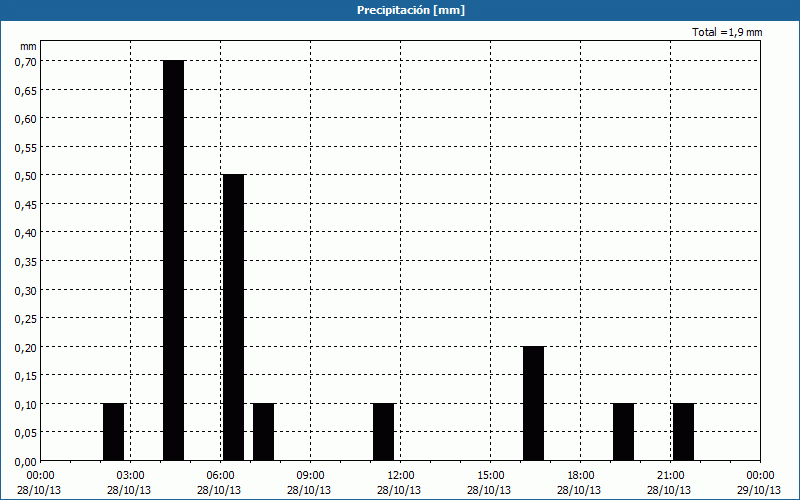Pick the 0,10 mm bar between 07:00 and 08:00
Screen dimensions: 800x500
263,432
